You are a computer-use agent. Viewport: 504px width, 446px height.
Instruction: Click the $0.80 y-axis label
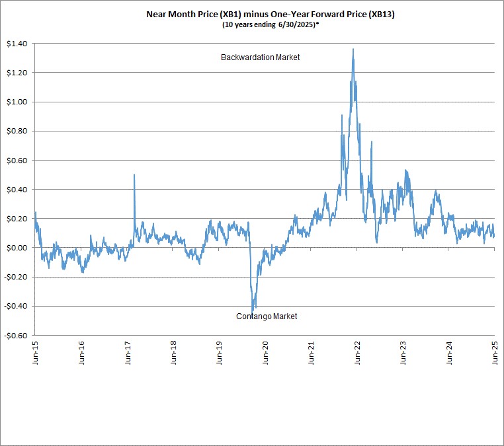coord(17,131)
